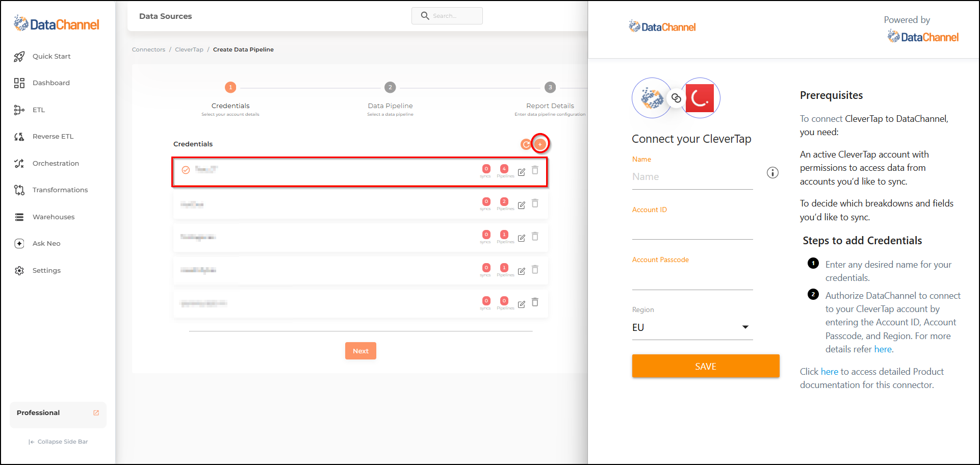
Task: Select the credential row with 0 pipelines
Action: point(360,304)
